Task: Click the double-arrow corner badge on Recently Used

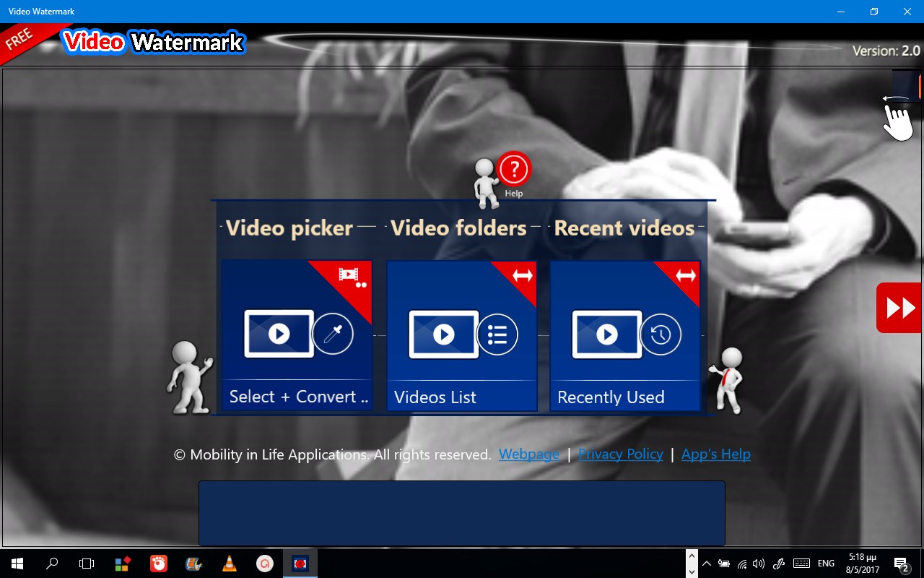Action: 687,275
